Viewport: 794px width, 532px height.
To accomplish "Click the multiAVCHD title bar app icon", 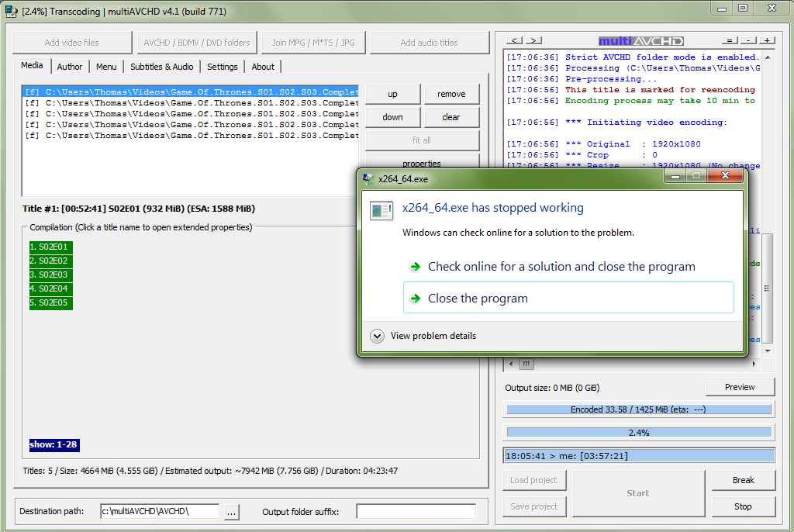I will tap(11, 11).
